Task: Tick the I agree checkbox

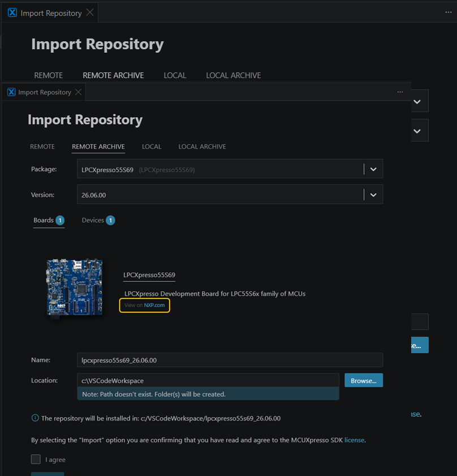Action: tap(36, 460)
